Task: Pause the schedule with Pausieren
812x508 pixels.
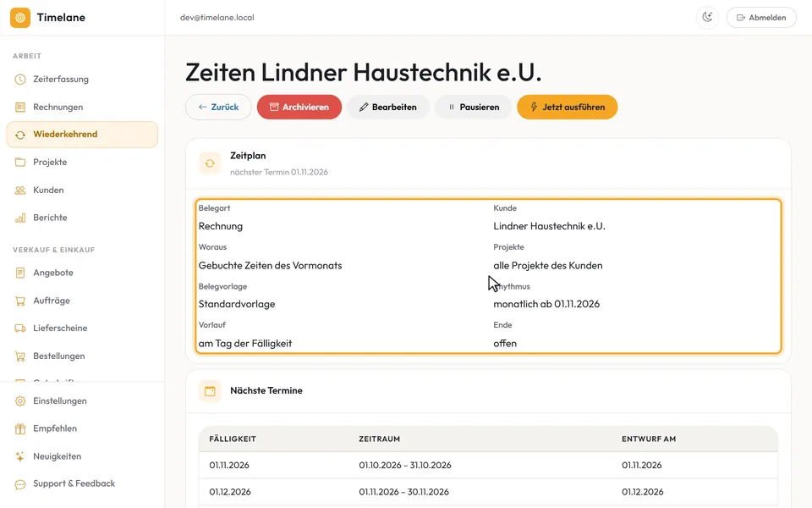Action: pos(474,108)
